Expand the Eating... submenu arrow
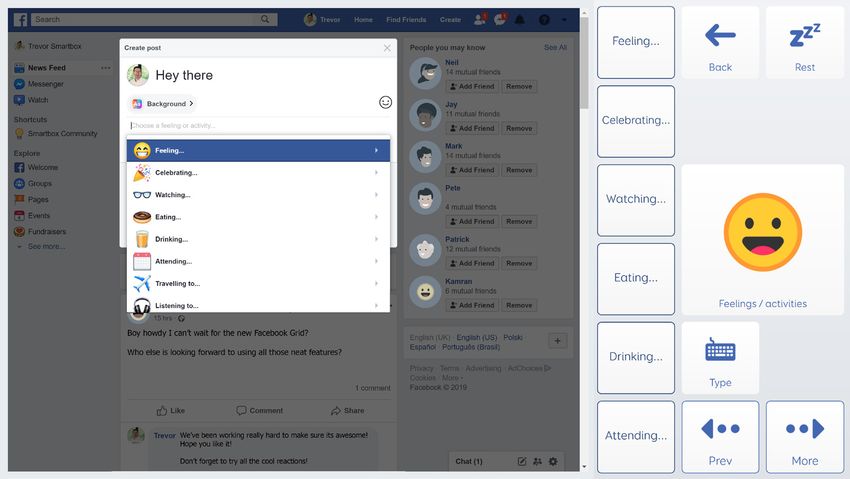850x479 pixels. coord(376,217)
